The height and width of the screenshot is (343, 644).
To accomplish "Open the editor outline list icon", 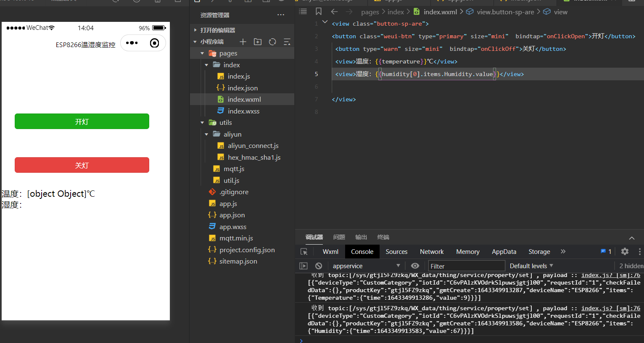I will point(303,11).
